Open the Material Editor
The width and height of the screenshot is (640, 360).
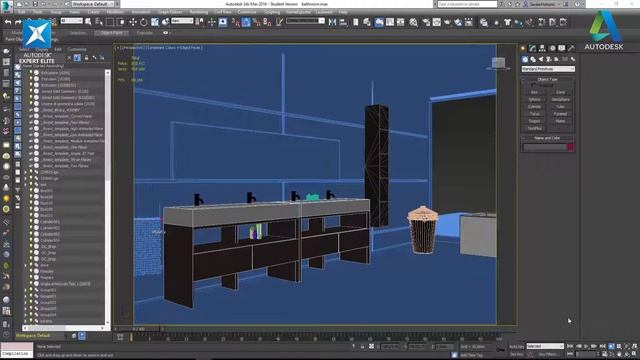click(x=413, y=22)
